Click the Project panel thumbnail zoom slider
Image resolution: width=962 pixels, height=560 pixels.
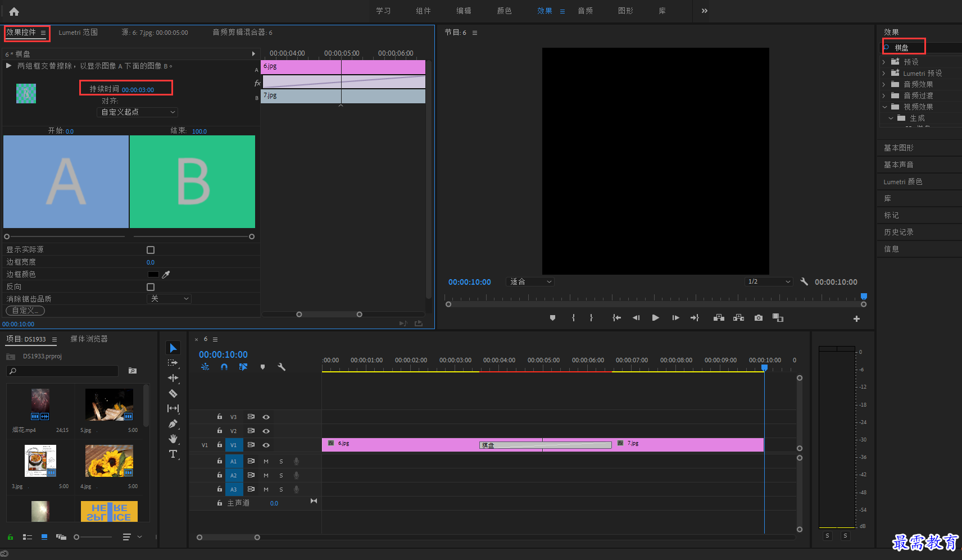point(93,537)
